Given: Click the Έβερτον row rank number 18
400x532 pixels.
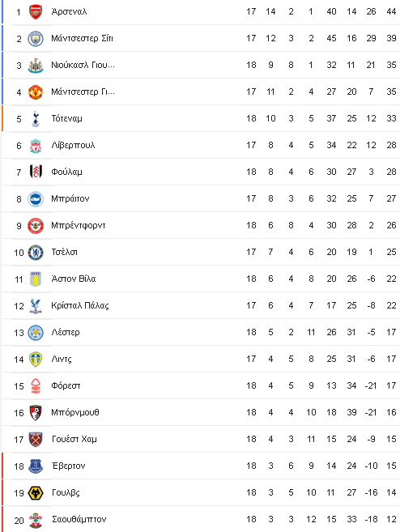Looking at the screenshot, I should pyautogui.click(x=19, y=466).
